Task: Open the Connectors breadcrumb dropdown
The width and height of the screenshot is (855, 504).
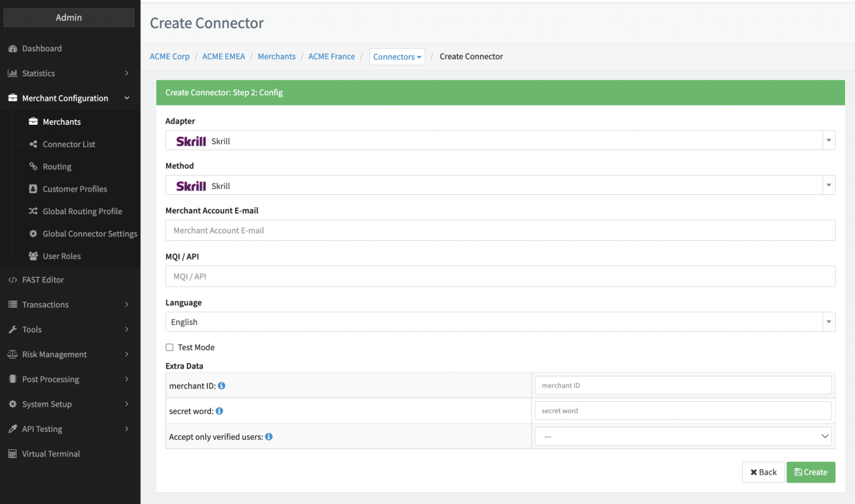Action: click(397, 57)
